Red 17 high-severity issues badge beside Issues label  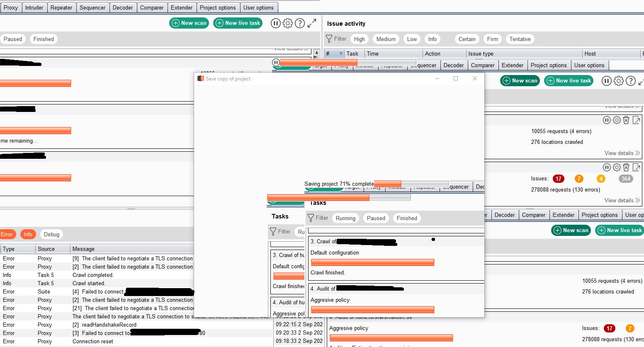[x=559, y=179]
